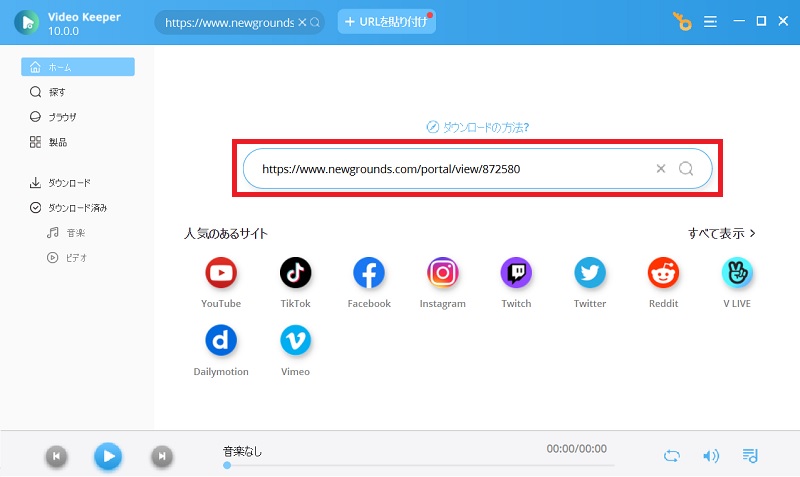The height and width of the screenshot is (477, 800).
Task: Click すべて表示 to show all sites
Action: coord(721,234)
